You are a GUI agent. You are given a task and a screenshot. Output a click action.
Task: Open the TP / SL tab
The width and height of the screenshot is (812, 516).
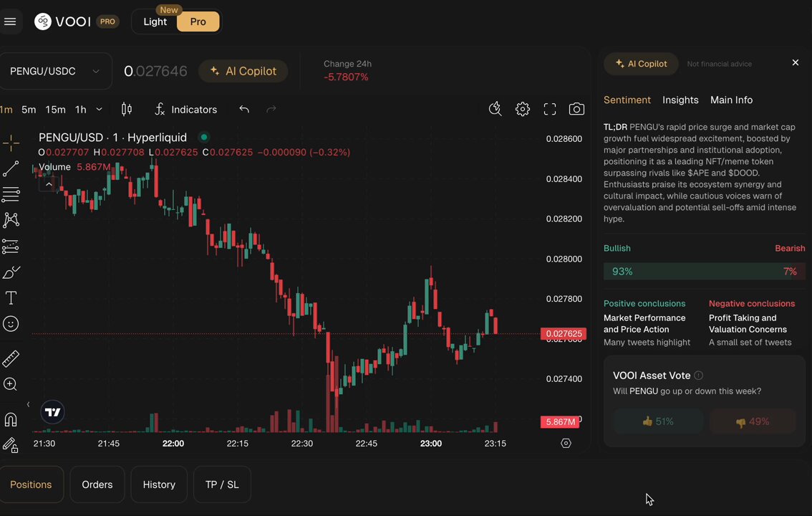coord(222,484)
